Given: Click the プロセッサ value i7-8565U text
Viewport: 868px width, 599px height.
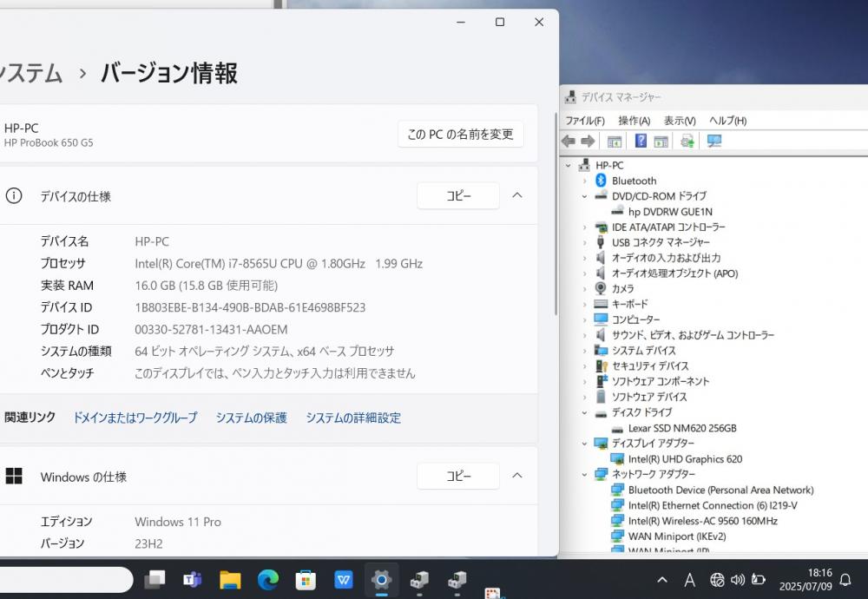Looking at the screenshot, I should coord(279,264).
